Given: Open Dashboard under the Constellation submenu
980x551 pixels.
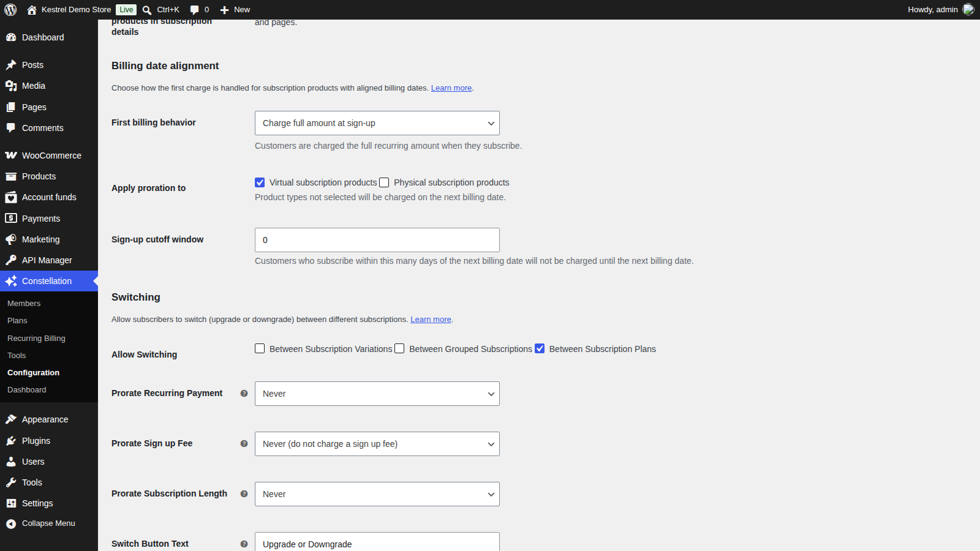Looking at the screenshot, I should (26, 390).
